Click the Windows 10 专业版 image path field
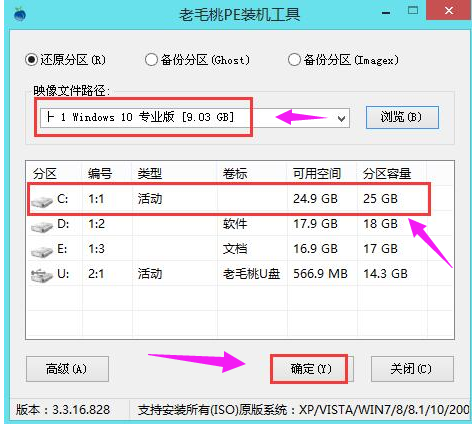The width and height of the screenshot is (472, 424). click(195, 117)
